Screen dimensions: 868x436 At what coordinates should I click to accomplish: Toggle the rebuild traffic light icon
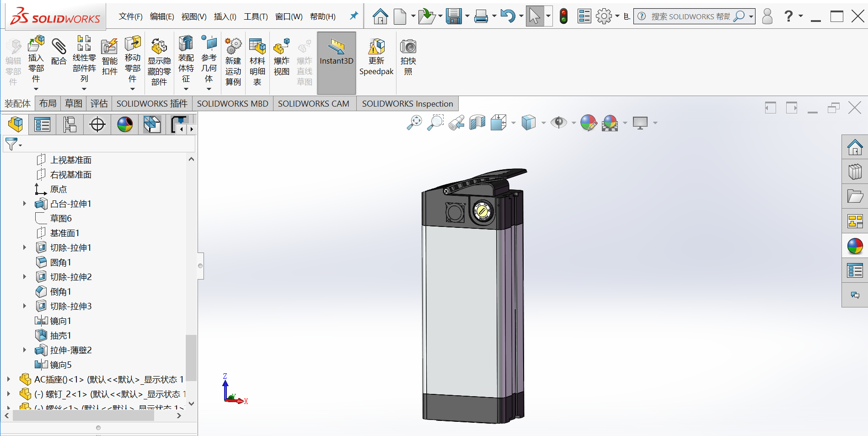pyautogui.click(x=564, y=16)
